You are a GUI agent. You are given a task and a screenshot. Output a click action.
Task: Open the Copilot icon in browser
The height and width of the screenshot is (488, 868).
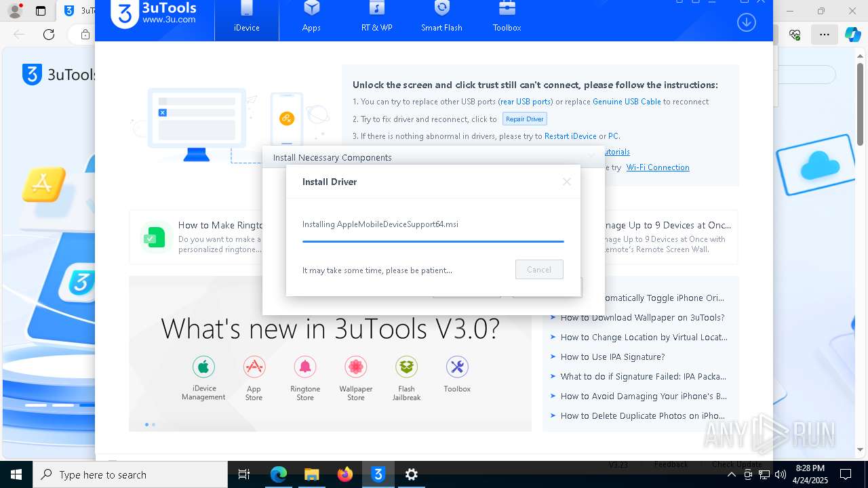point(852,35)
